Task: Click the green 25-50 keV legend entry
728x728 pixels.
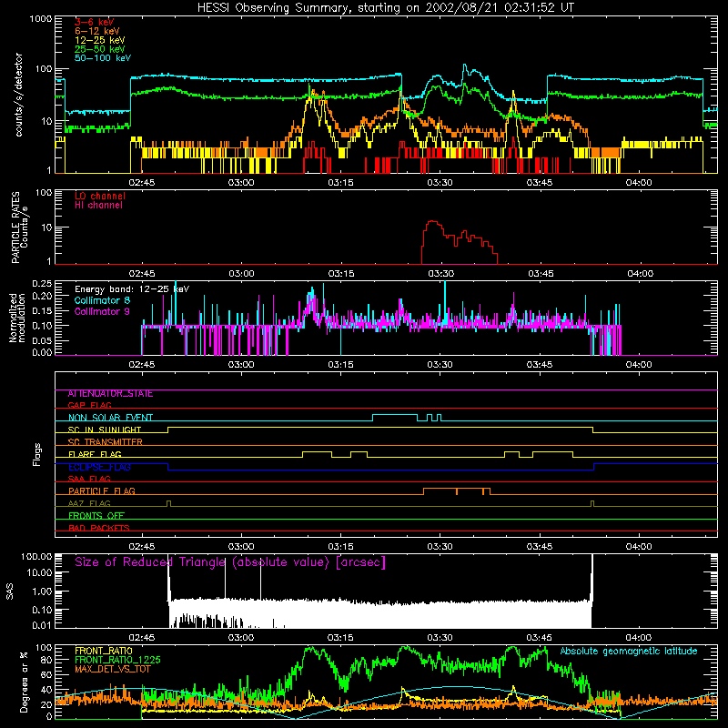Action: point(100,49)
